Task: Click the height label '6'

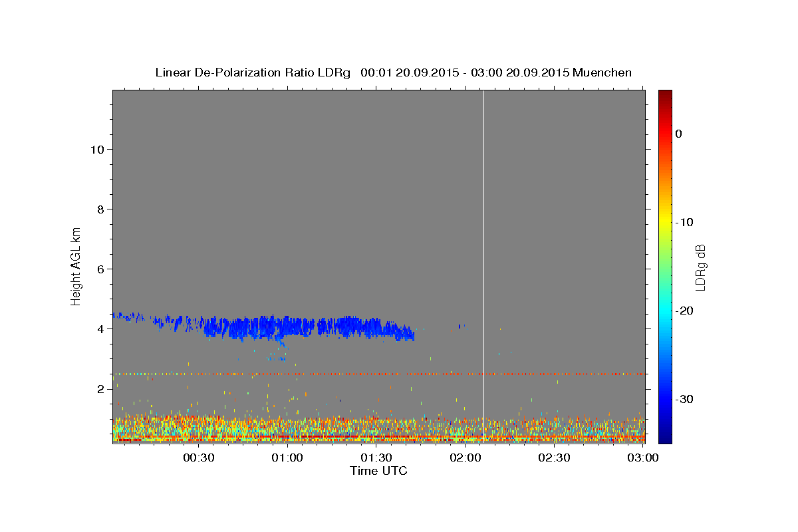Action: 99,269
